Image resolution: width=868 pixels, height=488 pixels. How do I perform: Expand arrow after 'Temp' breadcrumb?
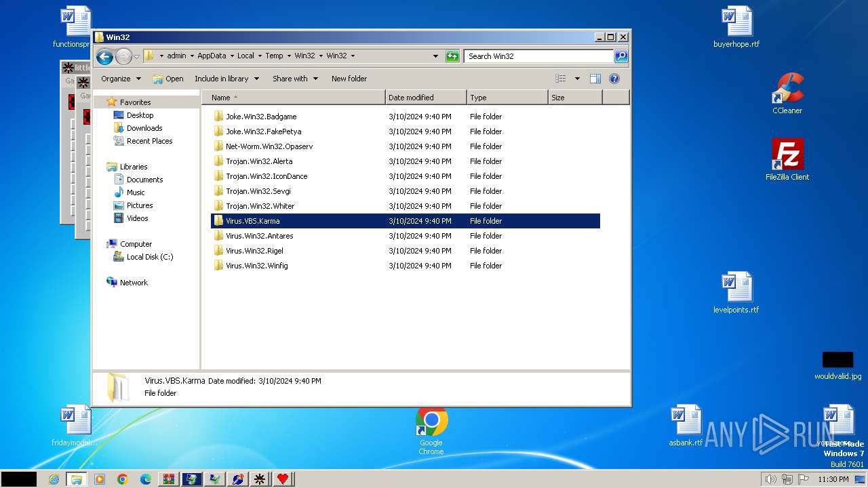(289, 56)
